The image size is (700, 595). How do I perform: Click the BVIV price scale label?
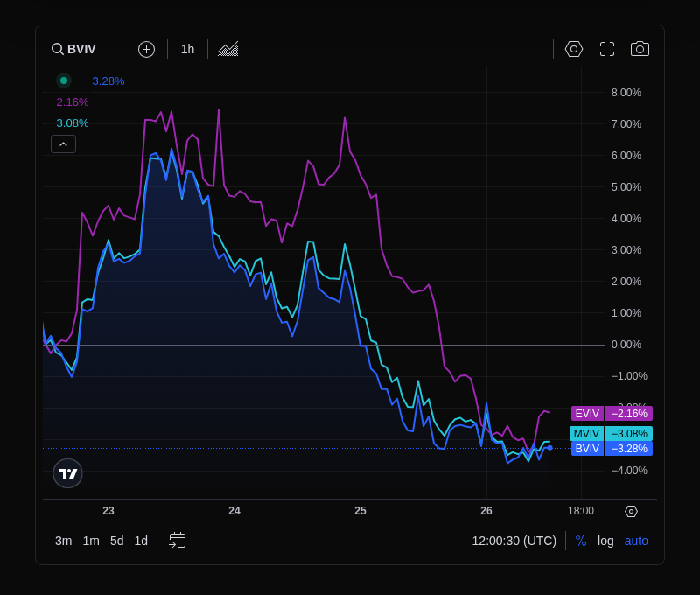[612, 449]
